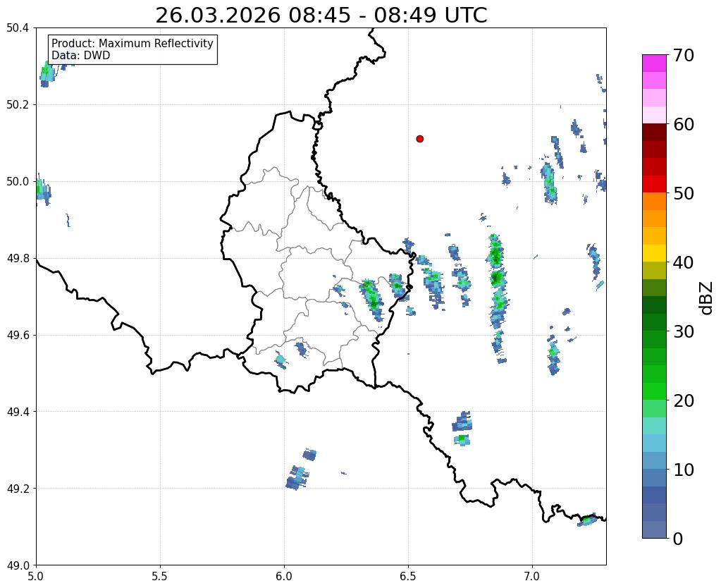Click the colorbar label 0
This screenshot has width=721, height=588.
[x=678, y=539]
